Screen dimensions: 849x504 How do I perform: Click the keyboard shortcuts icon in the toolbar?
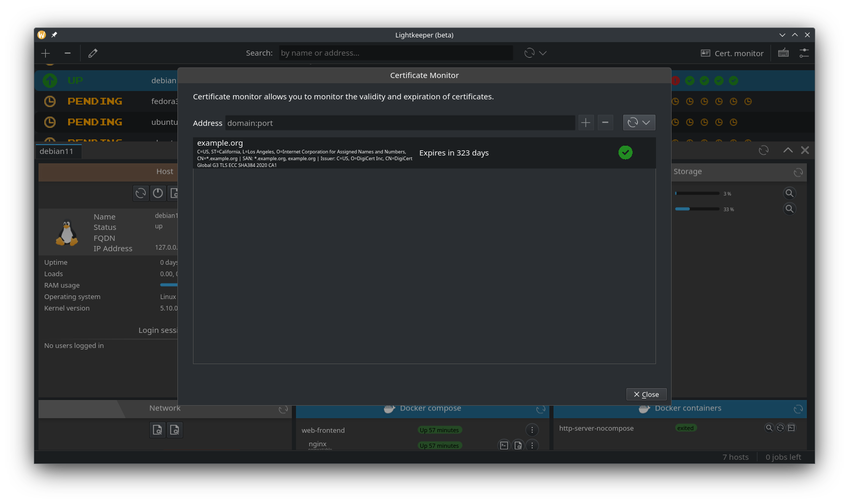[x=783, y=53]
